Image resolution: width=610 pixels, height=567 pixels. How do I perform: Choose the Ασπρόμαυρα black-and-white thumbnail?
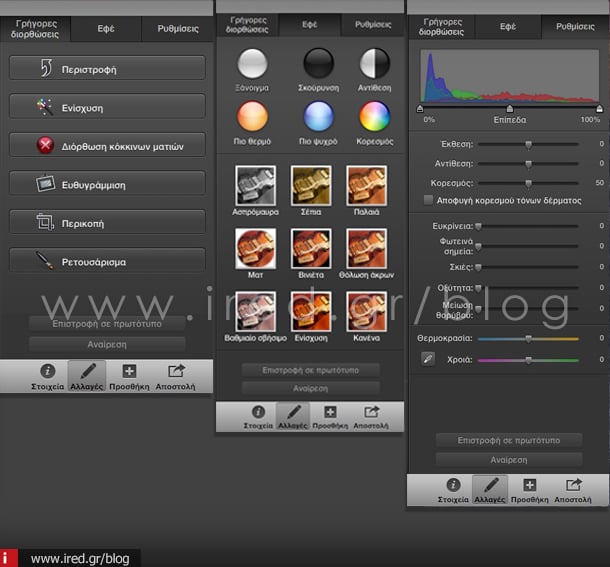pyautogui.click(x=252, y=187)
